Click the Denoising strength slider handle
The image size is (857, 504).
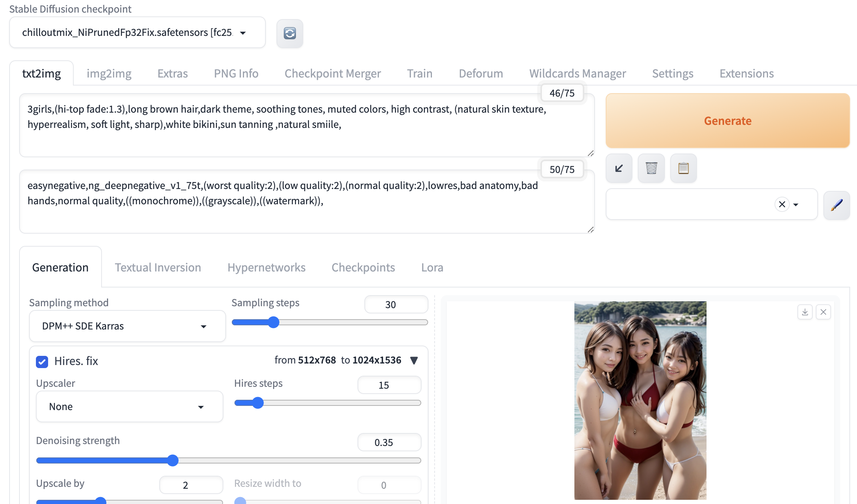(x=173, y=460)
